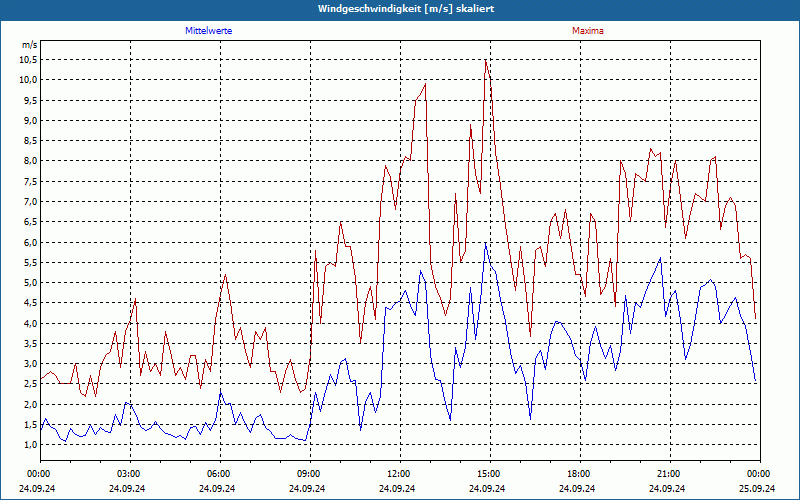The height and width of the screenshot is (500, 800).
Task: Click the 1,5 y-axis value
Action: (31, 424)
